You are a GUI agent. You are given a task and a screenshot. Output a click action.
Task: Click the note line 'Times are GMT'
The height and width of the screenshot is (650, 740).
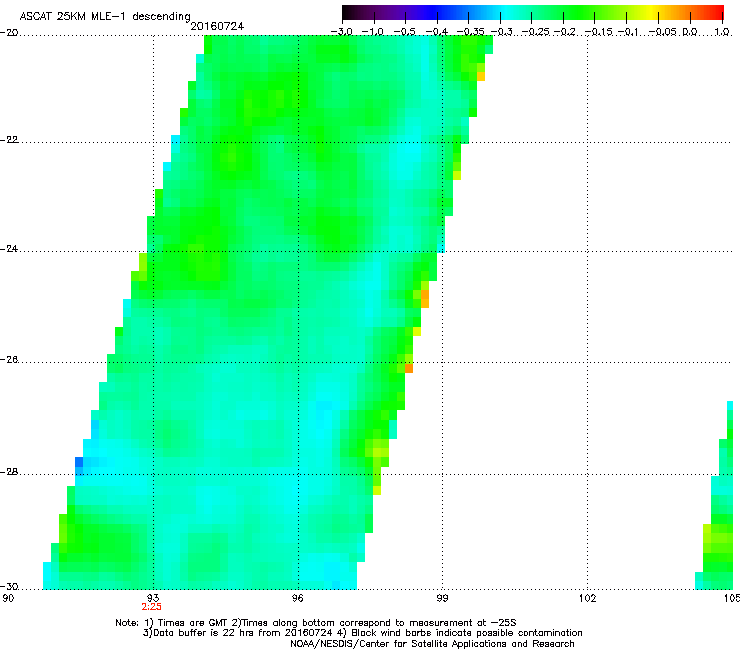tap(193, 623)
